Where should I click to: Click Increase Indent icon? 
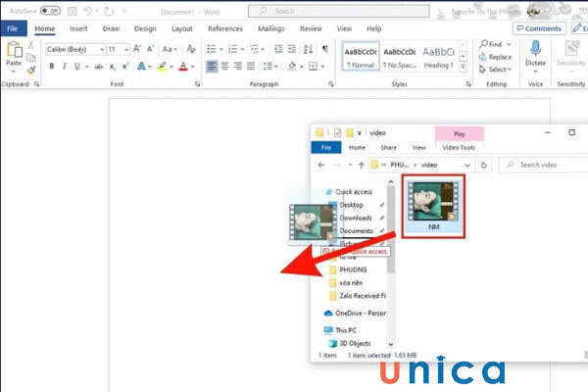[x=291, y=49]
